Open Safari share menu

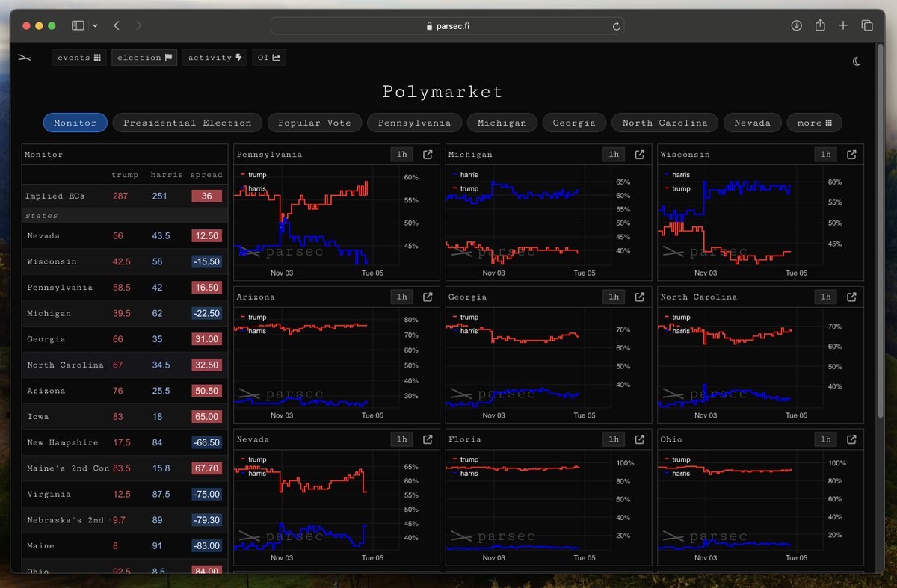click(820, 25)
